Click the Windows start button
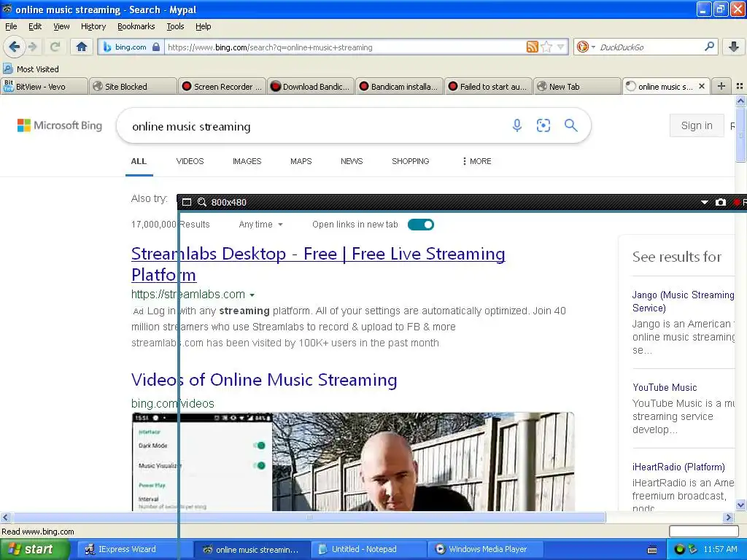 pyautogui.click(x=35, y=549)
